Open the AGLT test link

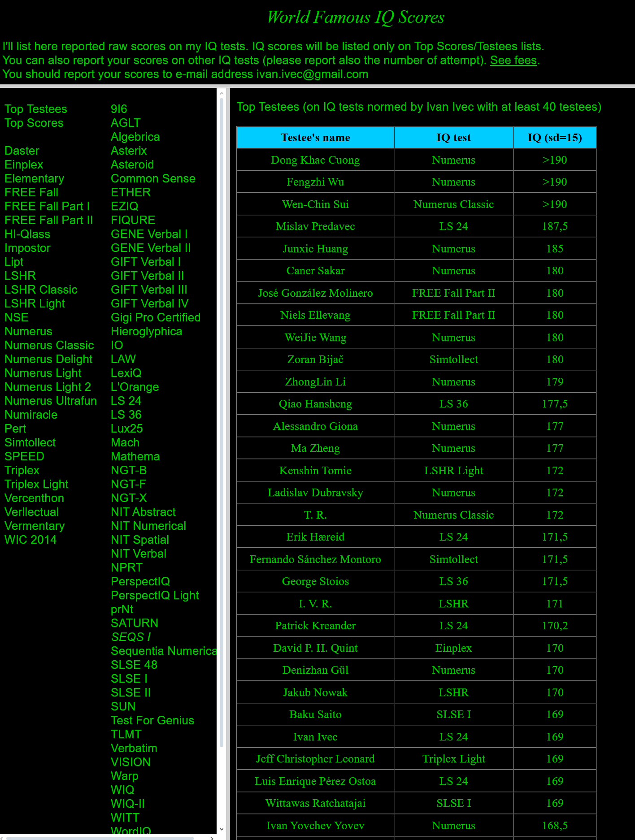[126, 123]
